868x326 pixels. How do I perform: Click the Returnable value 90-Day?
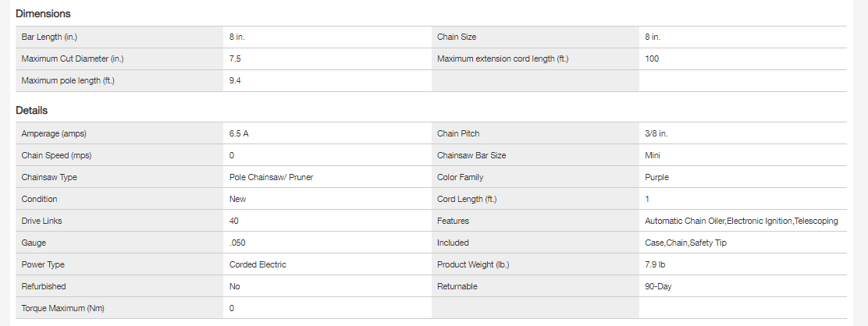(658, 287)
